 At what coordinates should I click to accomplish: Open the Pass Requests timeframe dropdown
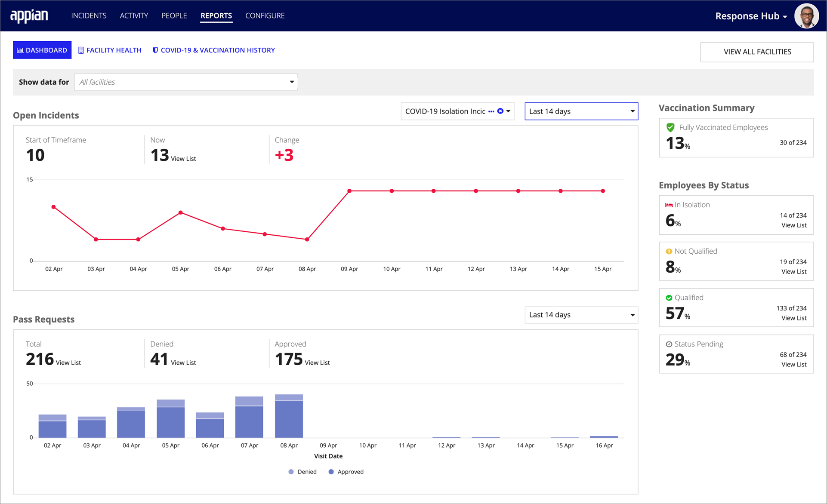pyautogui.click(x=581, y=315)
